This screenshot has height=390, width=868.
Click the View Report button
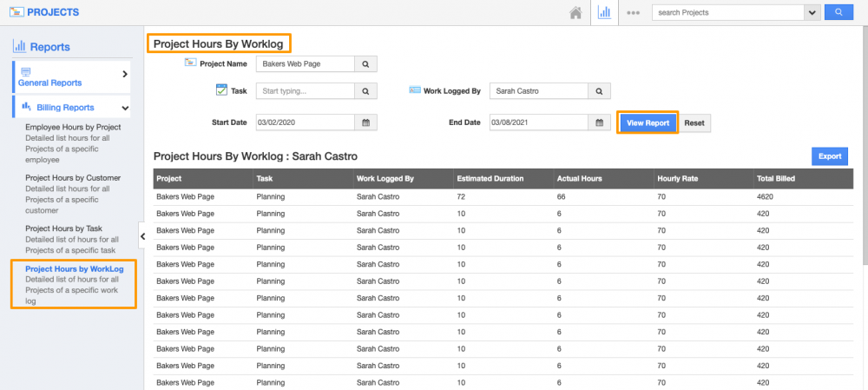(648, 122)
